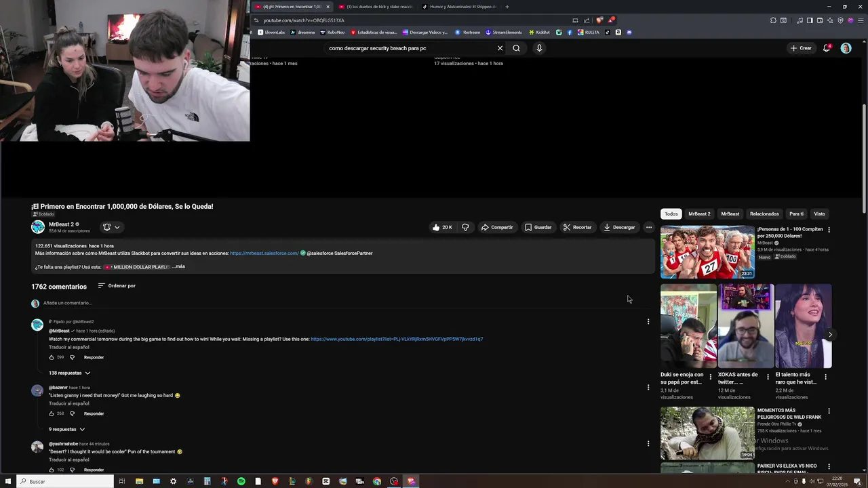
Task: Open the MrBeast 2 channel avatar
Action: [38, 227]
